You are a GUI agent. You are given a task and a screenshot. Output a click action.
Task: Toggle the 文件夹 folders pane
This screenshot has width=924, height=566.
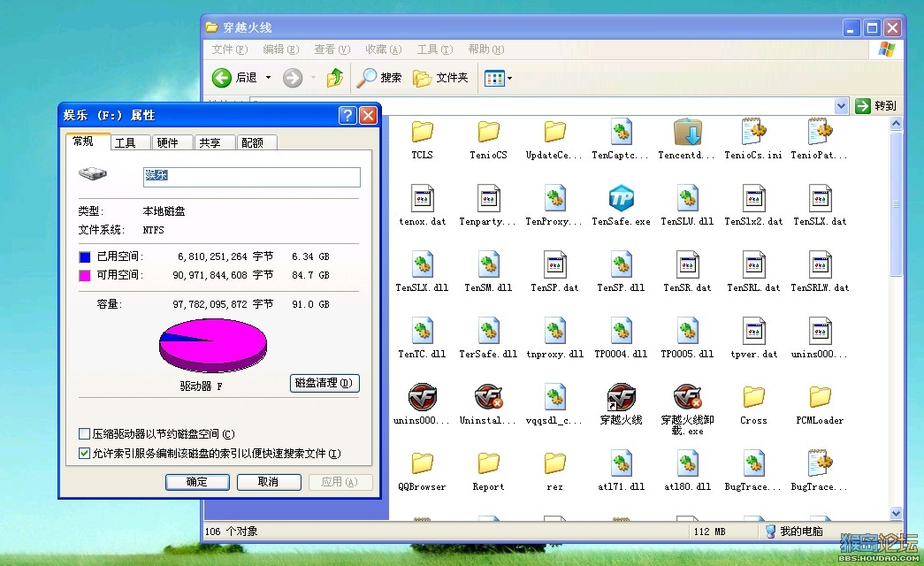(441, 77)
